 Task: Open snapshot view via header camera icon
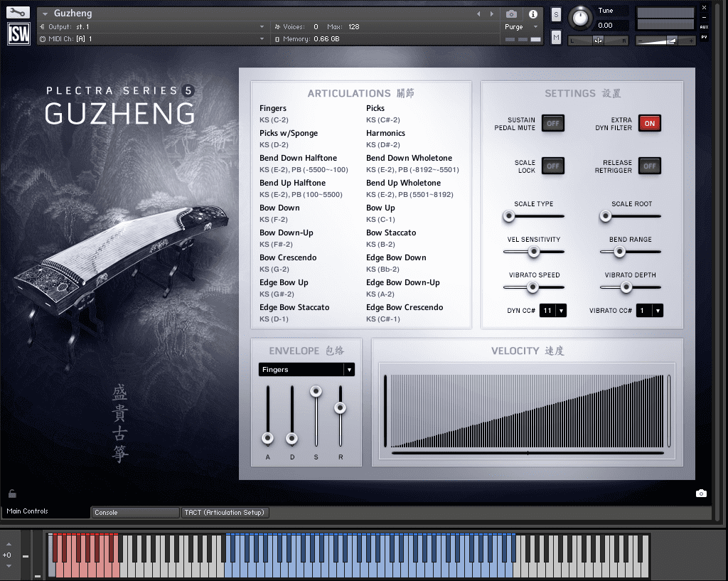(x=511, y=14)
